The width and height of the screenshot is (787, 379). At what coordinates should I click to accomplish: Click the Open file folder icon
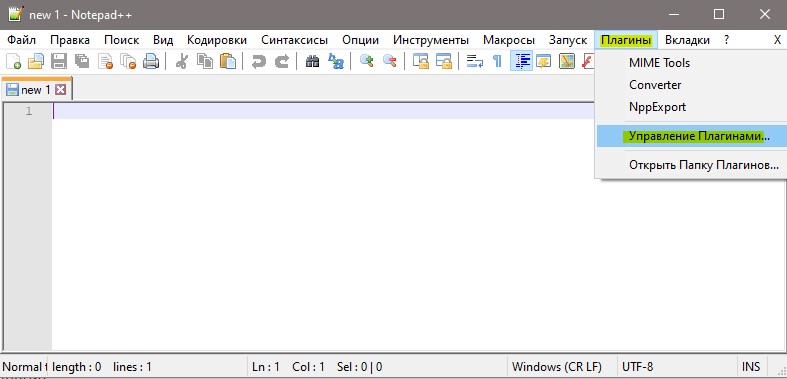tap(36, 61)
